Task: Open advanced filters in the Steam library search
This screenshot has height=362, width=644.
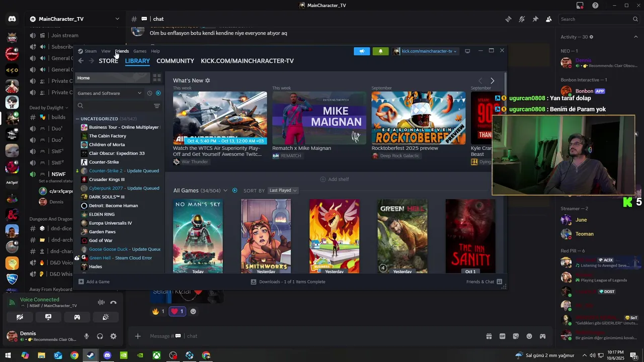Action: click(x=157, y=106)
